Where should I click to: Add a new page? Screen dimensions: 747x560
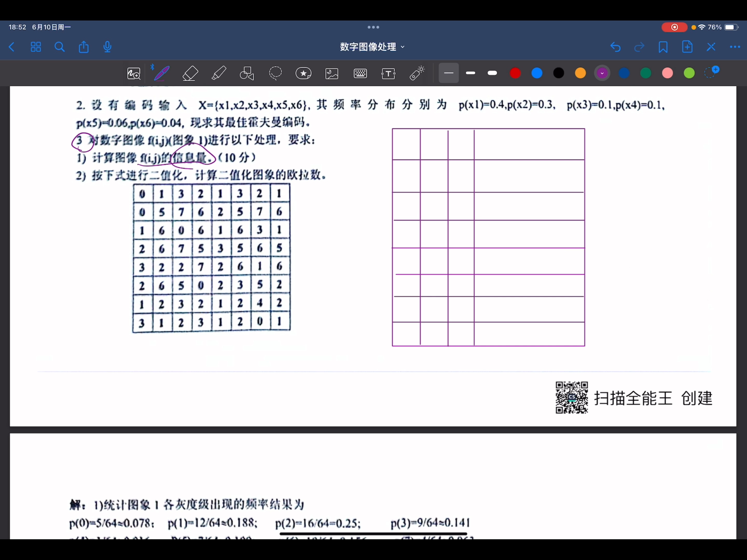tap(687, 47)
